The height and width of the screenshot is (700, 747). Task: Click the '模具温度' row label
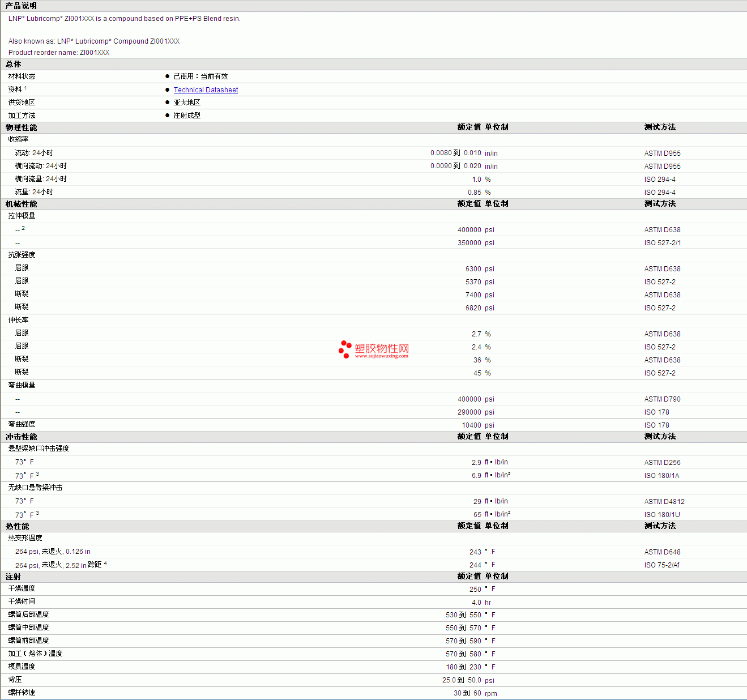coord(22,667)
